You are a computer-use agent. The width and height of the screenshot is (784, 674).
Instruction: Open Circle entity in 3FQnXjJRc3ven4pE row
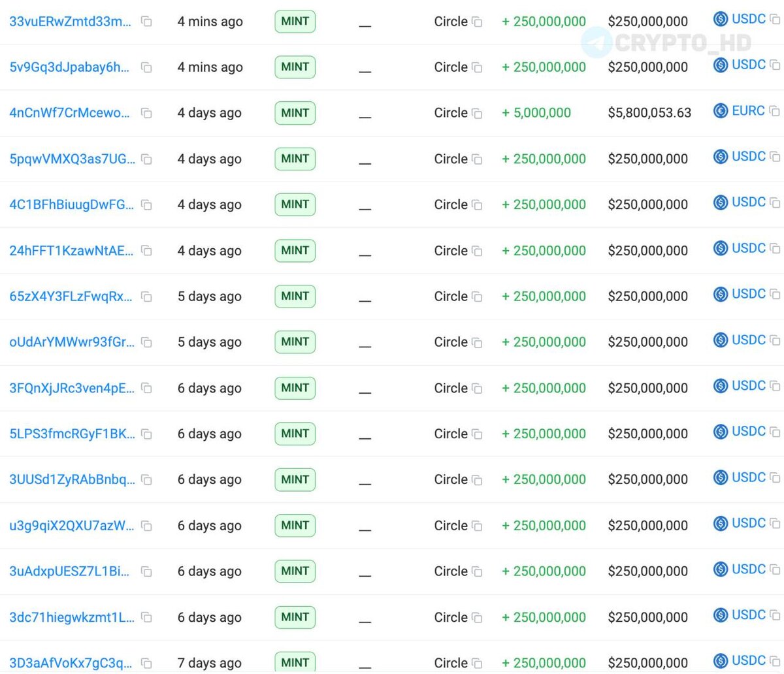451,388
